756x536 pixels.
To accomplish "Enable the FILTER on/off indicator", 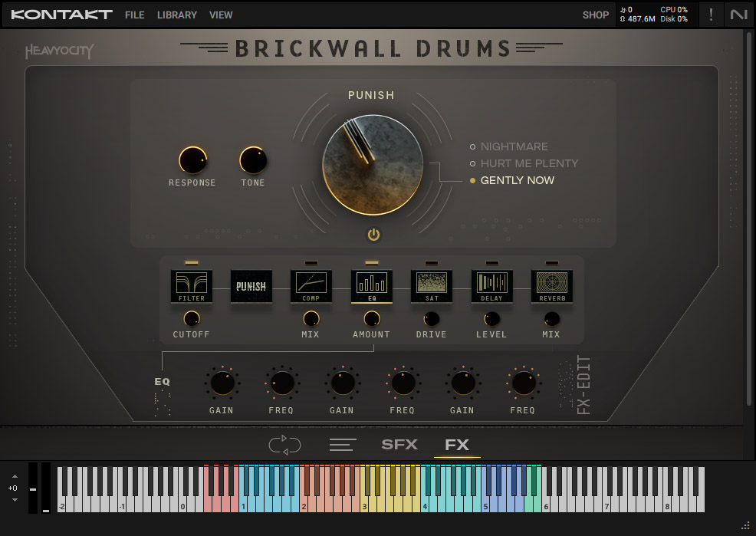I will click(192, 263).
